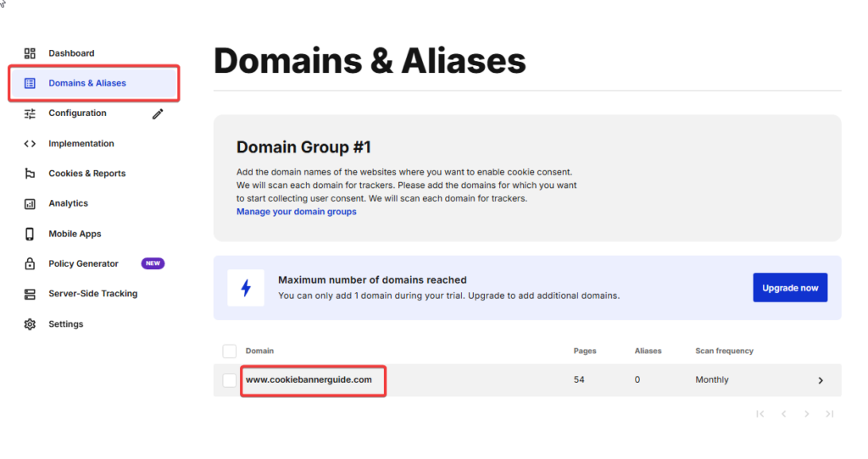This screenshot has width=868, height=459.
Task: Click the pencil edit icon beside Configuration
Action: click(x=158, y=114)
